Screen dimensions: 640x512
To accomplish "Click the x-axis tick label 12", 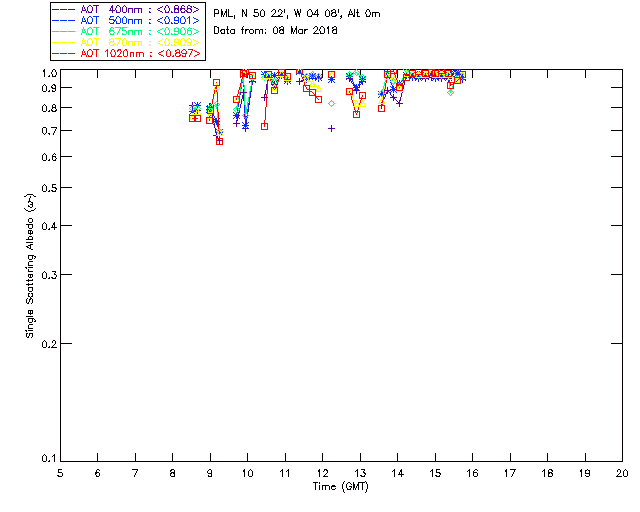I will [x=322, y=474].
